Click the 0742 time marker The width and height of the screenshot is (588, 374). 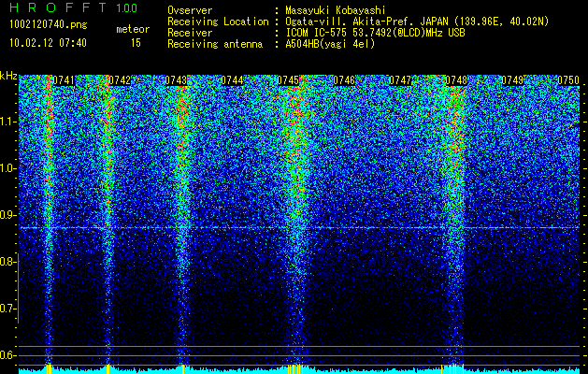[120, 80]
